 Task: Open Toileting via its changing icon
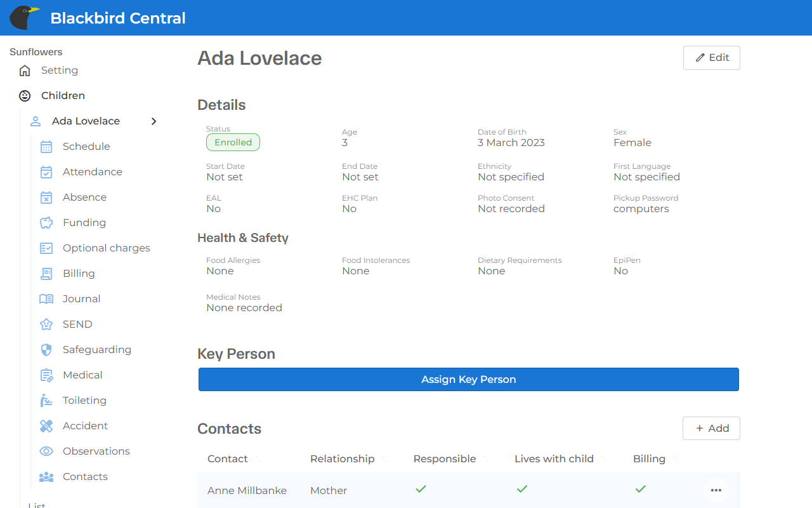click(x=46, y=401)
